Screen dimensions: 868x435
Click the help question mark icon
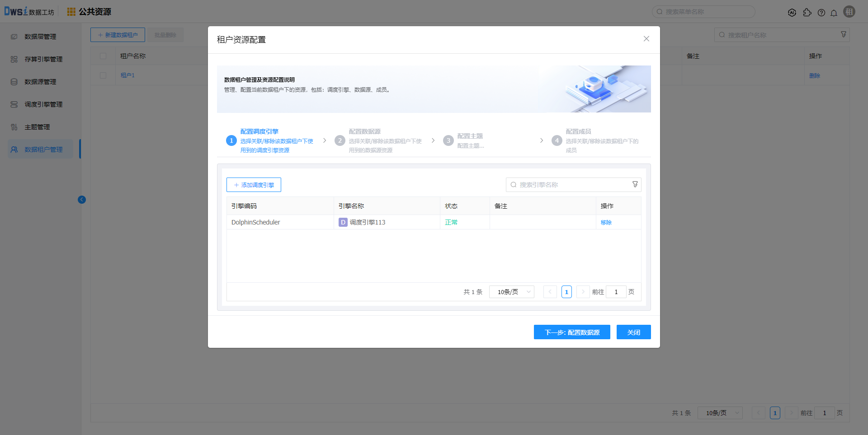(x=821, y=13)
